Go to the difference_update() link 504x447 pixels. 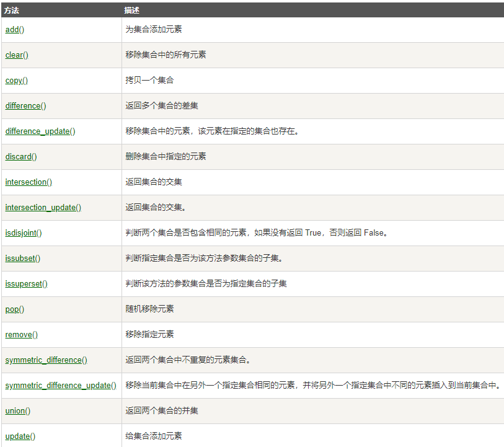(x=40, y=131)
